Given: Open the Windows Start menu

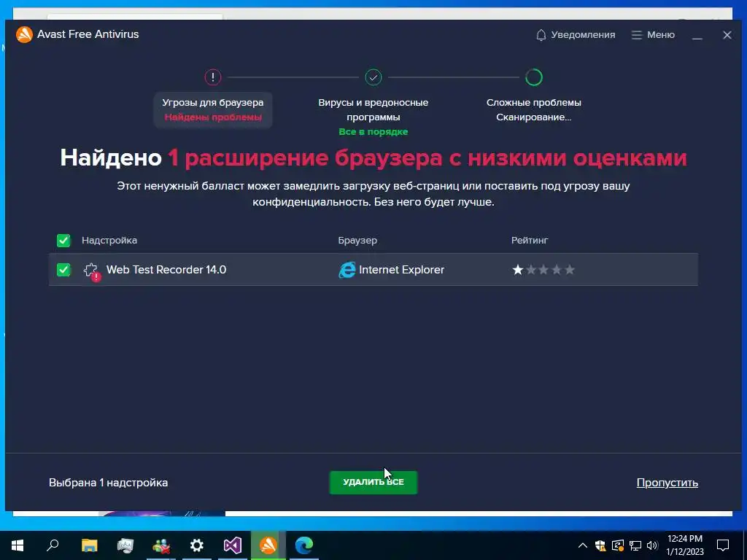Looking at the screenshot, I should pos(18,545).
